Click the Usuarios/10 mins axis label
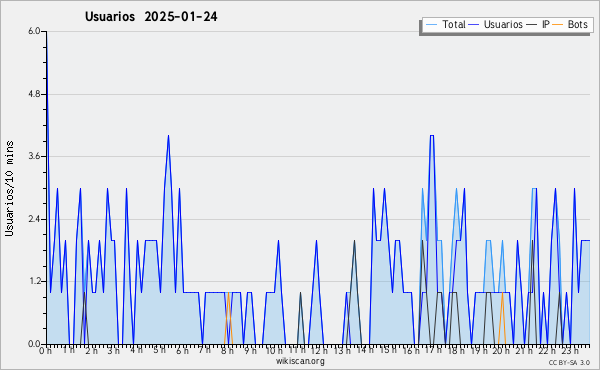The width and height of the screenshot is (600, 370). coord(9,188)
